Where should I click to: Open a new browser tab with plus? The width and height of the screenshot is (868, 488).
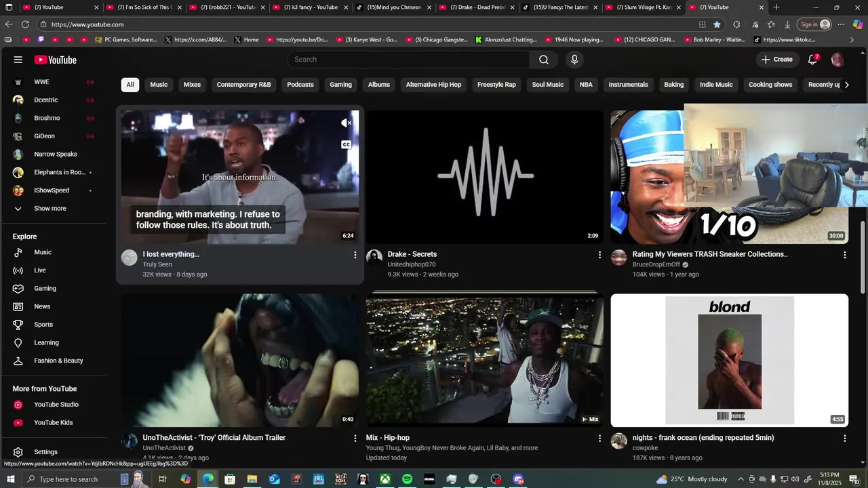coord(776,7)
